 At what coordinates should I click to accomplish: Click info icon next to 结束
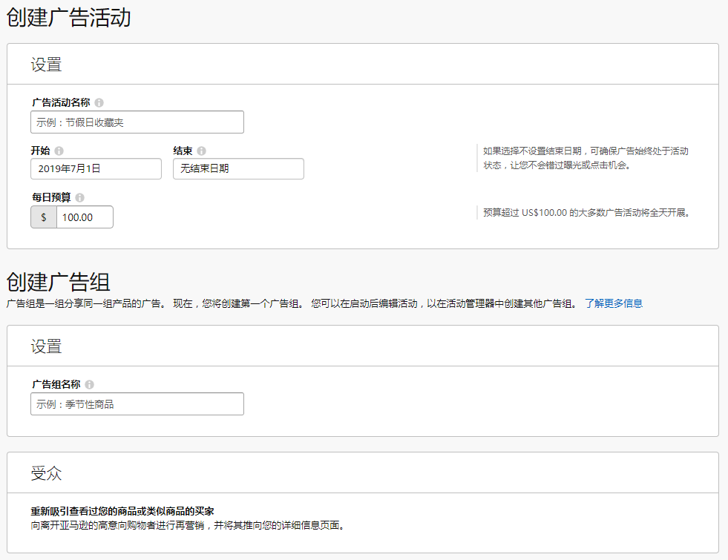coord(202,151)
